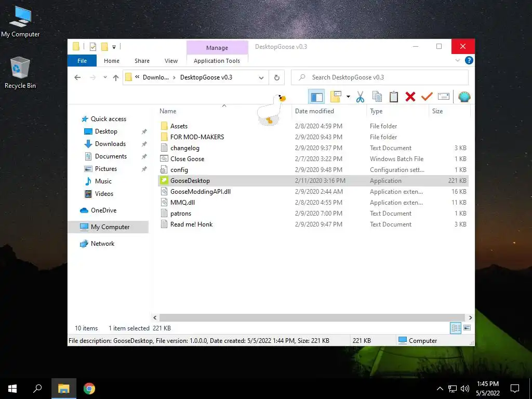Viewport: 532px width, 399px height.
Task: Expand the breadcrumb overflow double chevron
Action: [137, 77]
